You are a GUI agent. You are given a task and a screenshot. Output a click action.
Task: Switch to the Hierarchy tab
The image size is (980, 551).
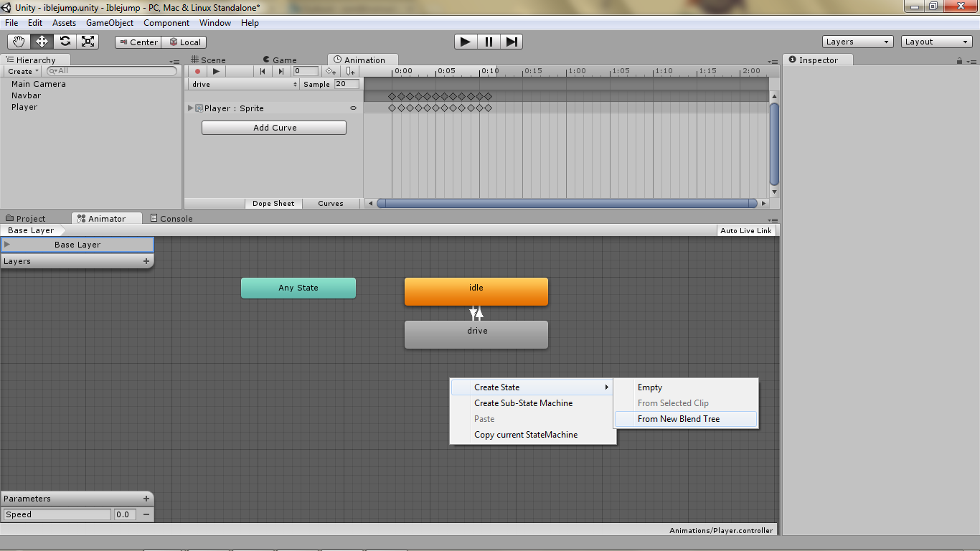(36, 60)
